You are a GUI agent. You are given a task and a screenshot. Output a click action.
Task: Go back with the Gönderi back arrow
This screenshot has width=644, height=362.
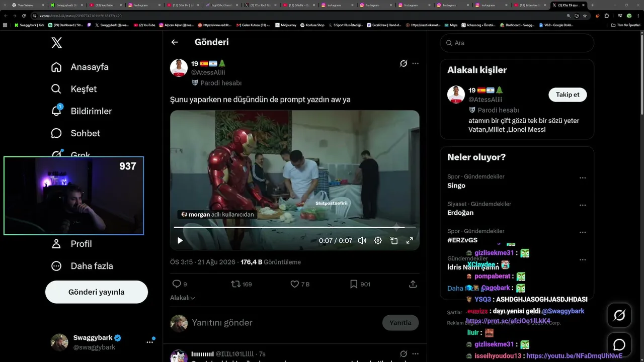(x=175, y=42)
